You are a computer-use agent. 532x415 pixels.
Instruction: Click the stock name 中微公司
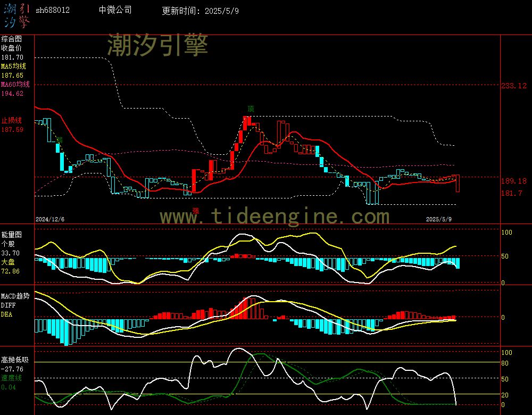pyautogui.click(x=115, y=10)
